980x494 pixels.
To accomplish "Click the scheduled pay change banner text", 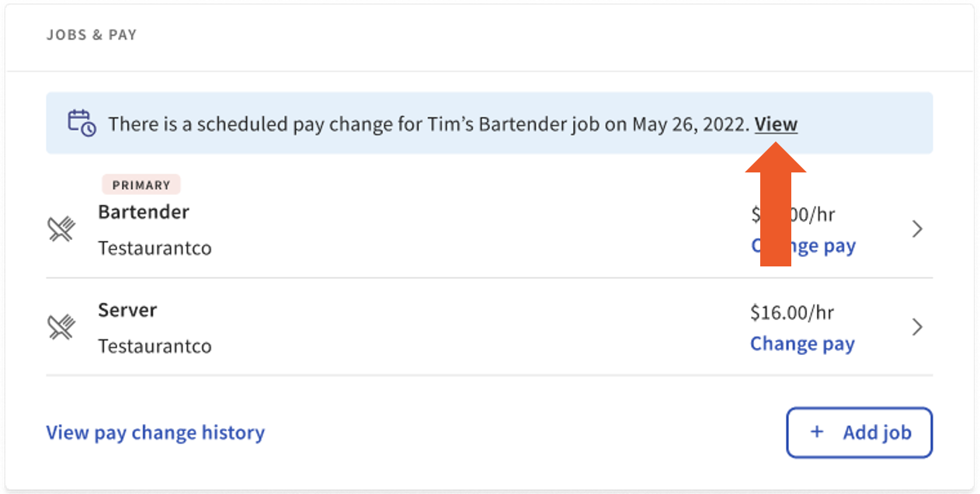I will click(x=427, y=124).
